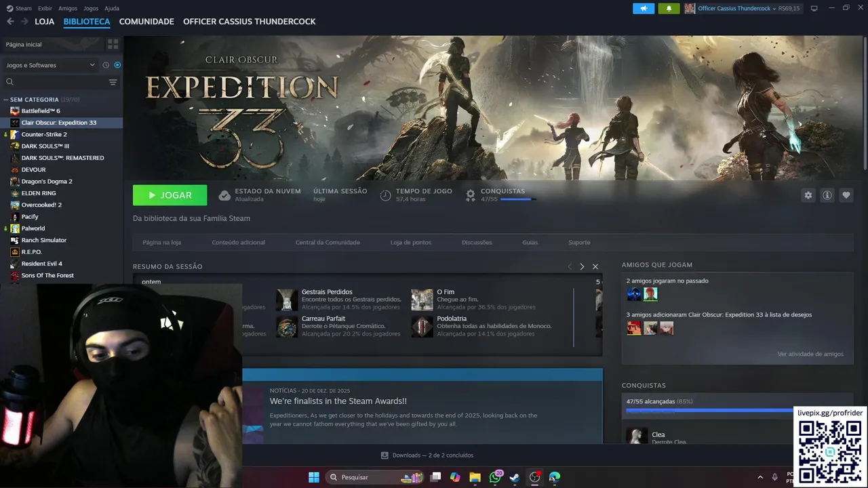Open advanced library filter options

pyautogui.click(x=113, y=82)
